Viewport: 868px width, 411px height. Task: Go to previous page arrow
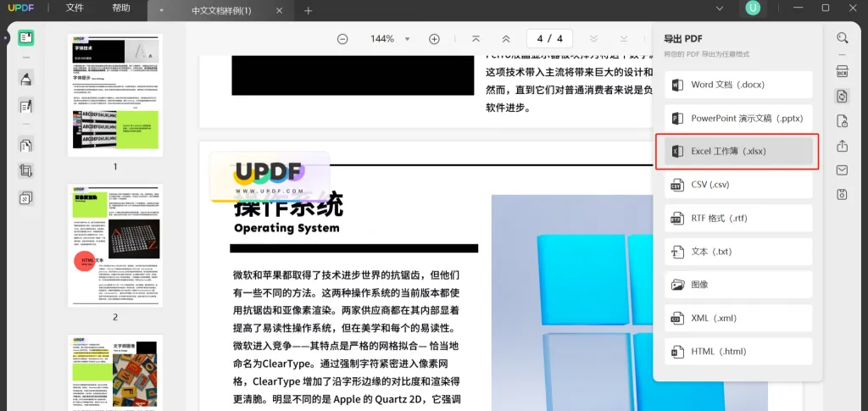505,39
